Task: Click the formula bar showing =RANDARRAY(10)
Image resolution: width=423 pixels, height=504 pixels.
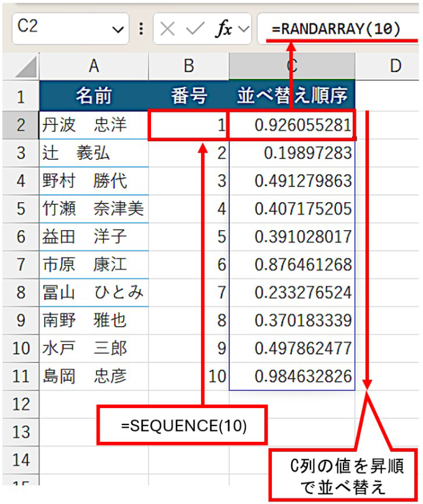Action: (338, 29)
